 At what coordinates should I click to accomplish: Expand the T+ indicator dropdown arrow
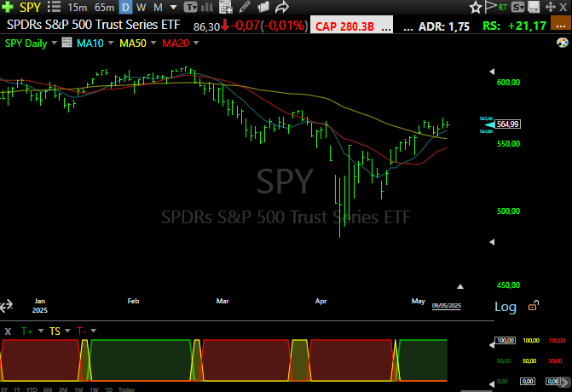point(41,331)
